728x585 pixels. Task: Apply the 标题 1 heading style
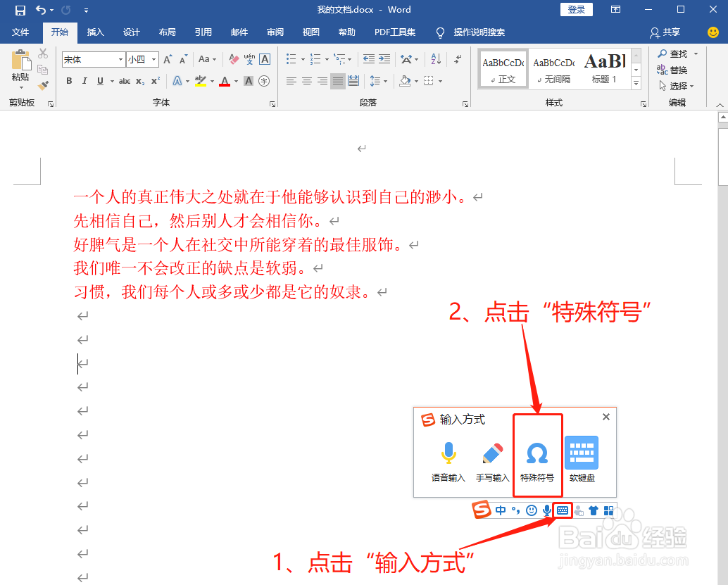tap(604, 68)
